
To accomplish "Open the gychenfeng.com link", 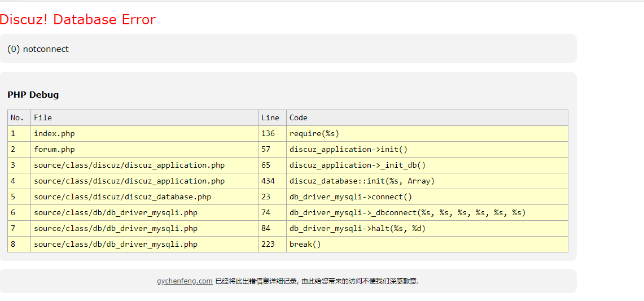I will [x=185, y=281].
